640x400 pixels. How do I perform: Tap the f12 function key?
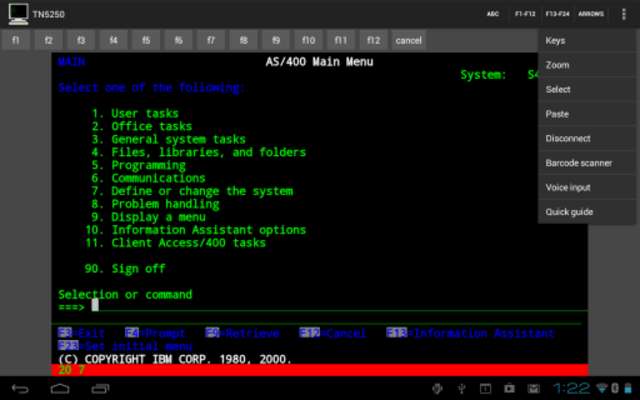tap(373, 40)
